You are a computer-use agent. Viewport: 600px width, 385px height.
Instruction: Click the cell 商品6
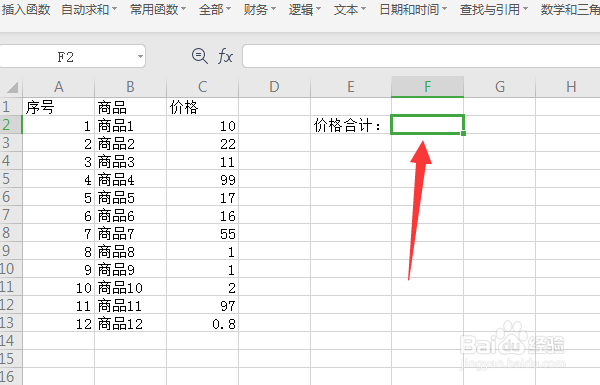[130, 215]
